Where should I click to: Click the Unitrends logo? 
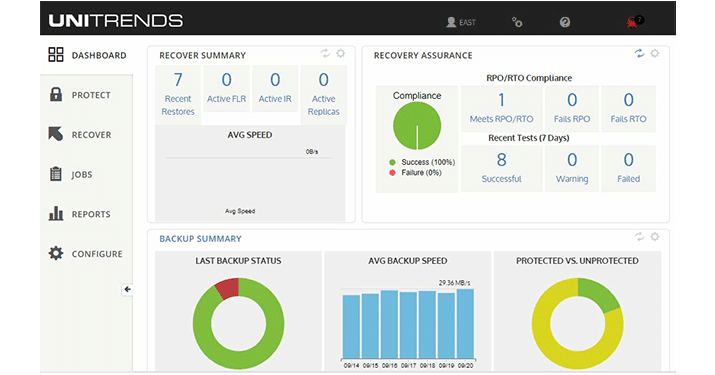point(116,21)
